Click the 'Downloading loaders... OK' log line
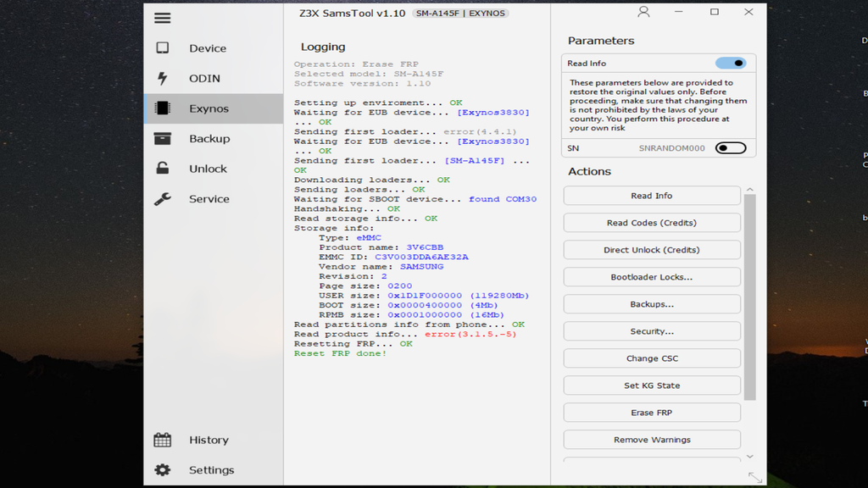This screenshot has width=868, height=488. (x=371, y=180)
